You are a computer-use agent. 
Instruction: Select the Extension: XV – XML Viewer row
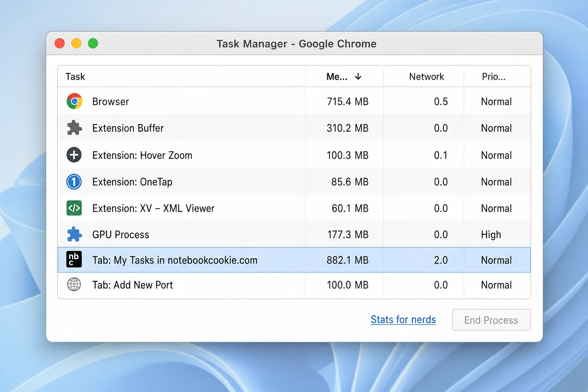(x=294, y=208)
